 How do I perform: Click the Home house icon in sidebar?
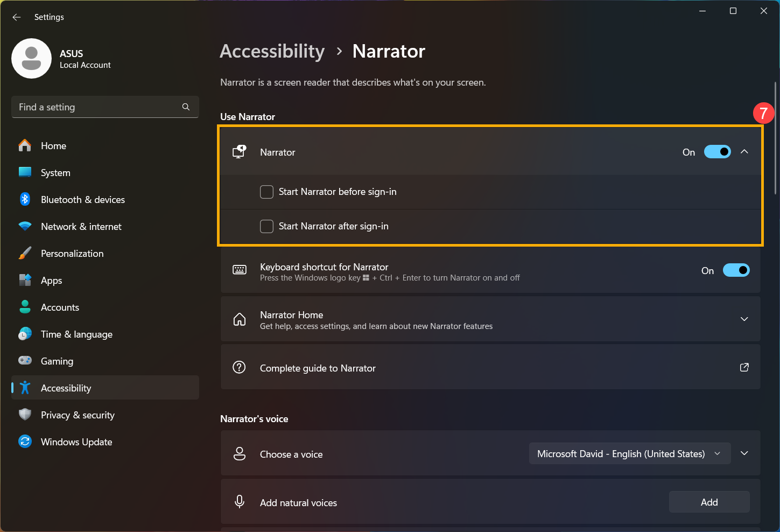(25, 145)
